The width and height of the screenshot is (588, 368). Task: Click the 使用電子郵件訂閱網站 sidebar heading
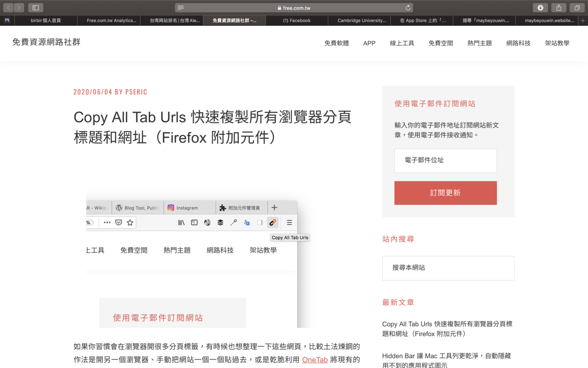coord(435,104)
